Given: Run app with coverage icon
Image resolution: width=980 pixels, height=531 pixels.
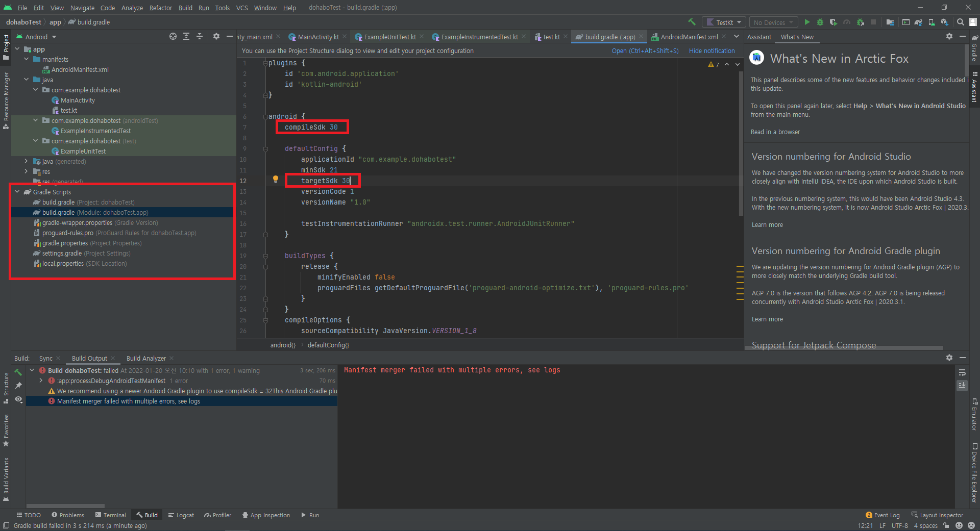Looking at the screenshot, I should (x=834, y=22).
